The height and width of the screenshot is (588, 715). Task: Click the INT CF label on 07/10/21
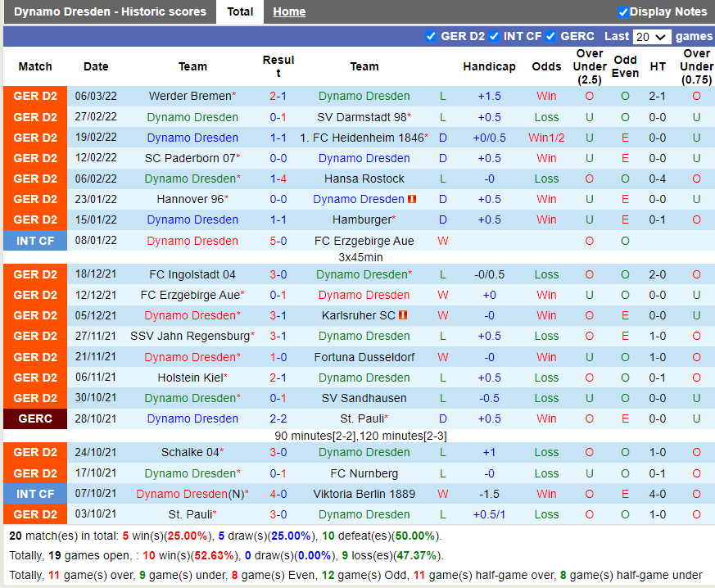[35, 494]
